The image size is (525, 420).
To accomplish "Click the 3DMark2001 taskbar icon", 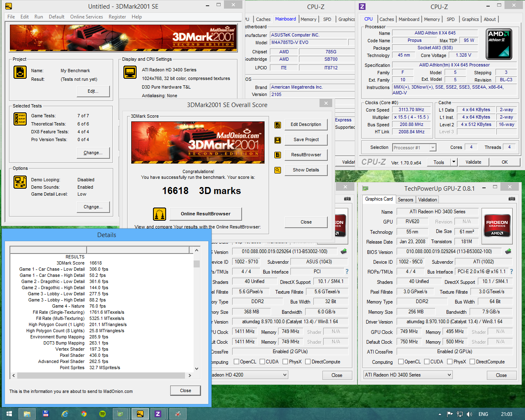I will (x=140, y=414).
